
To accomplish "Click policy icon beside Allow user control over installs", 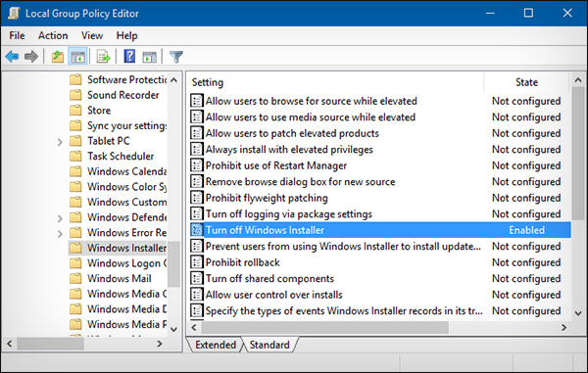I will (x=197, y=295).
